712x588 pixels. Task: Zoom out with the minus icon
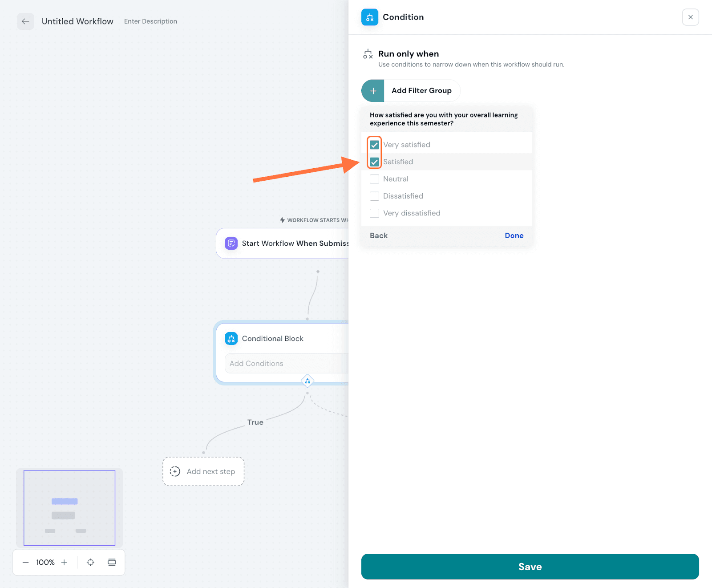coord(26,562)
